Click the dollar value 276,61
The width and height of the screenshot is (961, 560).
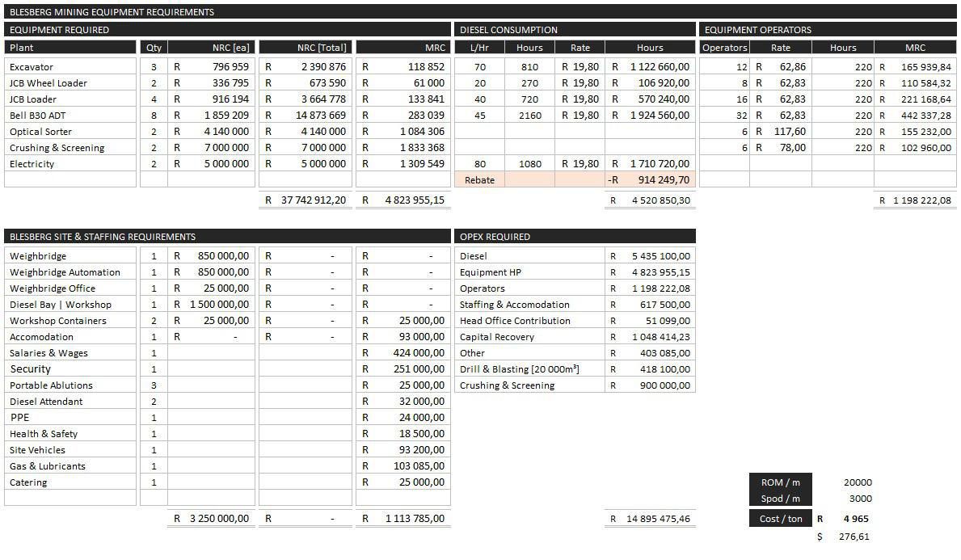pyautogui.click(x=854, y=537)
